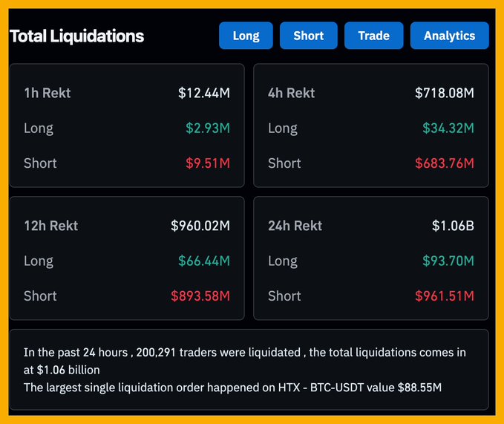504x424 pixels.
Task: Open the Trade button
Action: 373,36
